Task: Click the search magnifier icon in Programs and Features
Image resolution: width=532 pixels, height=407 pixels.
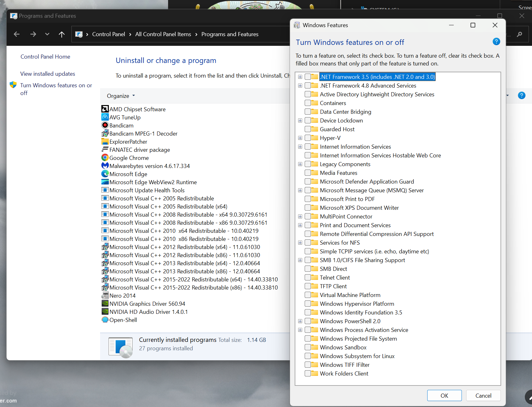Action: click(519, 34)
